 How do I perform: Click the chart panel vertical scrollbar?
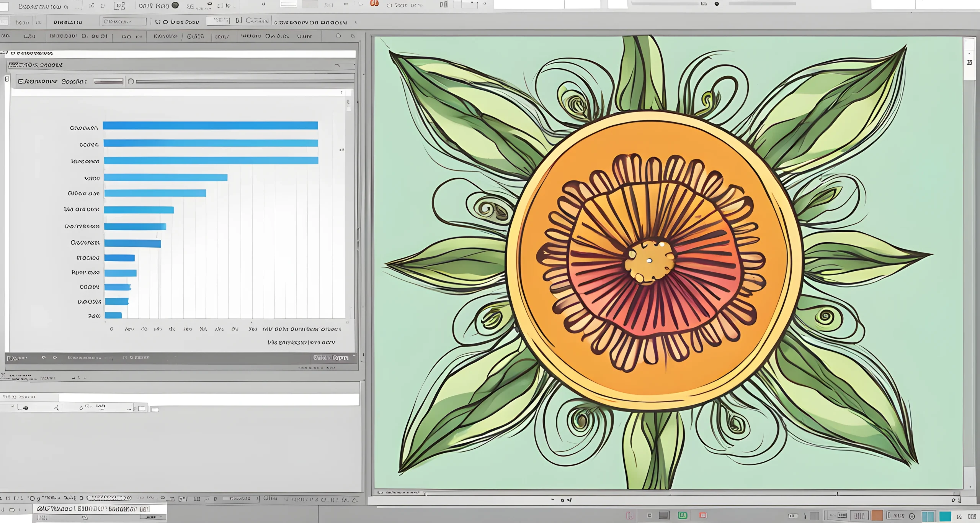coord(348,207)
